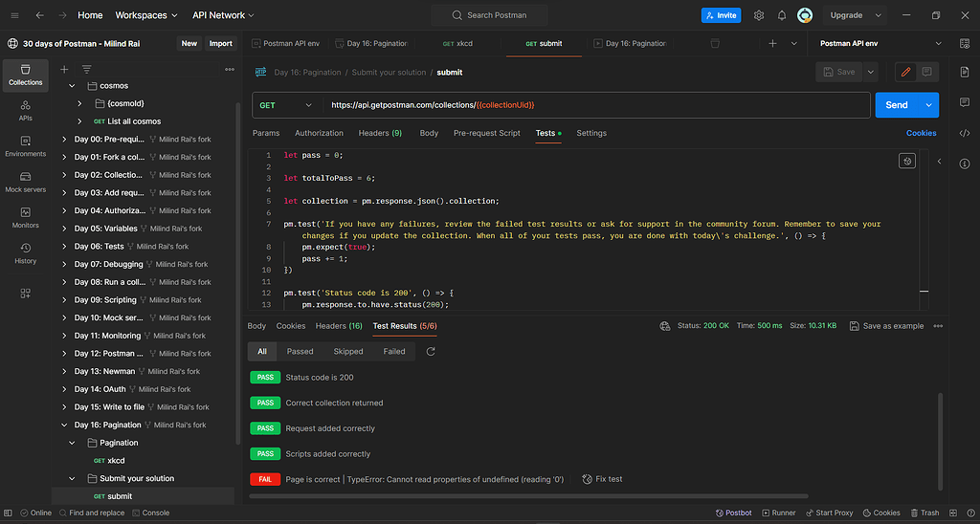Viewport: 980px width, 524px height.
Task: Open the Monitors sidebar icon
Action: [26, 217]
